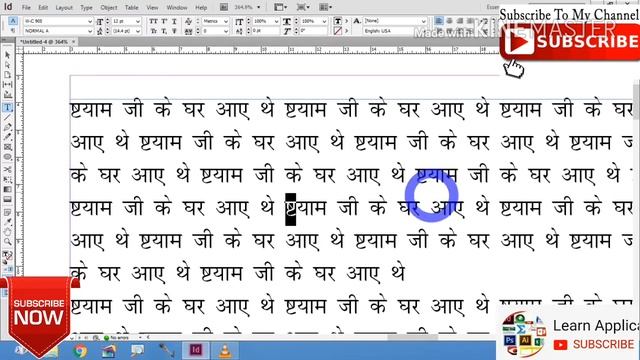Click the text fill color swatch
The height and width of the screenshot is (360, 640).
click(x=338, y=21)
